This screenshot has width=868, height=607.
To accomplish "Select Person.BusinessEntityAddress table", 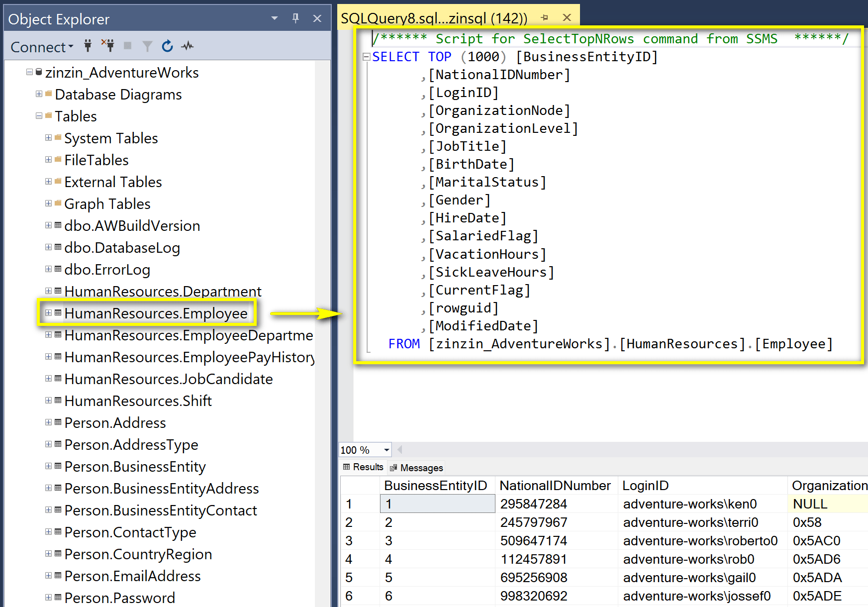I will click(x=162, y=489).
